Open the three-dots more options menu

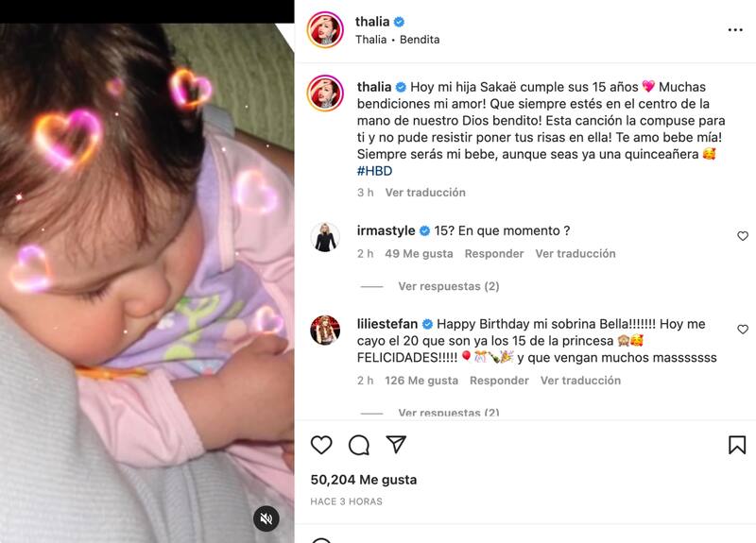(735, 30)
